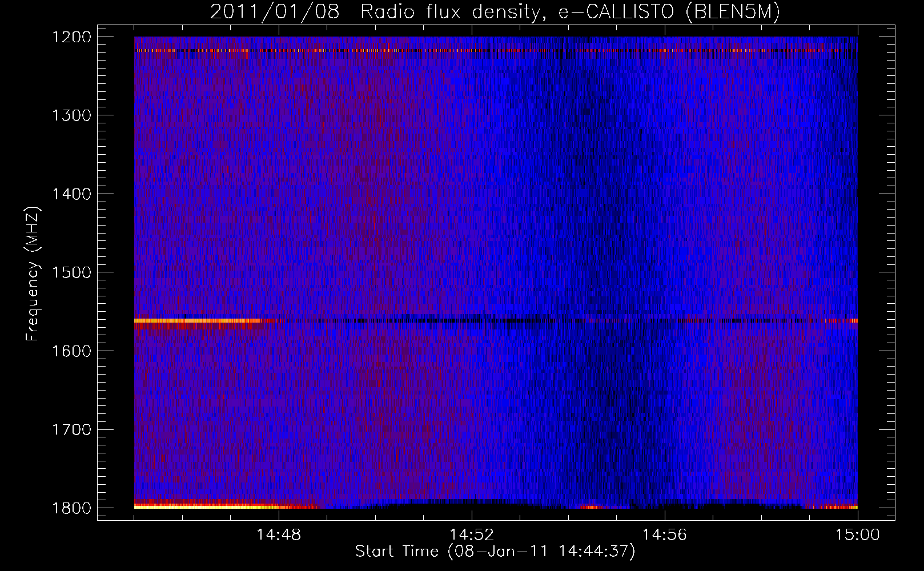
Task: Click the 1400 frequency tick label
Action: pyautogui.click(x=71, y=194)
